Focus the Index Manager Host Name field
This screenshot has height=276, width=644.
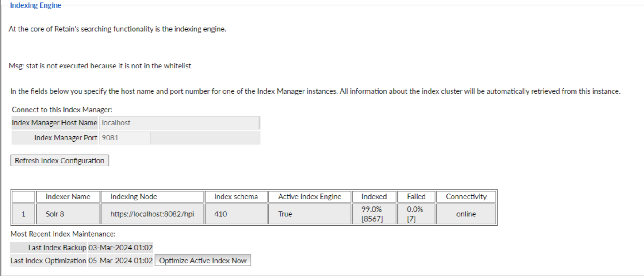[x=179, y=123]
